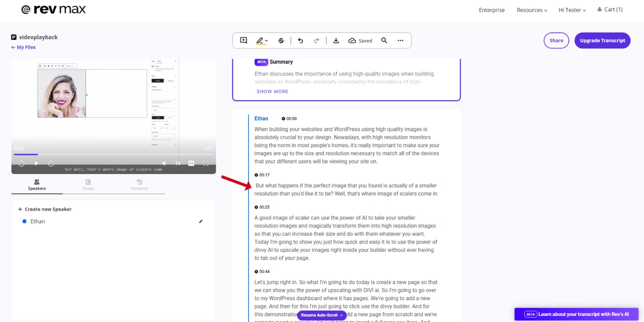Open the Hi Tester account menu
The height and width of the screenshot is (322, 644).
(x=572, y=10)
